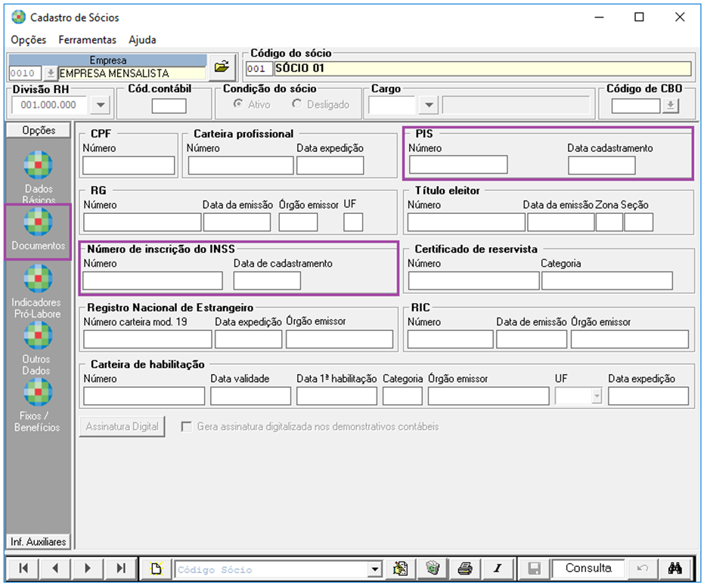This screenshot has height=588, width=704.
Task: Check Gera assinatura digitalizada checkbox
Action: pyautogui.click(x=186, y=427)
